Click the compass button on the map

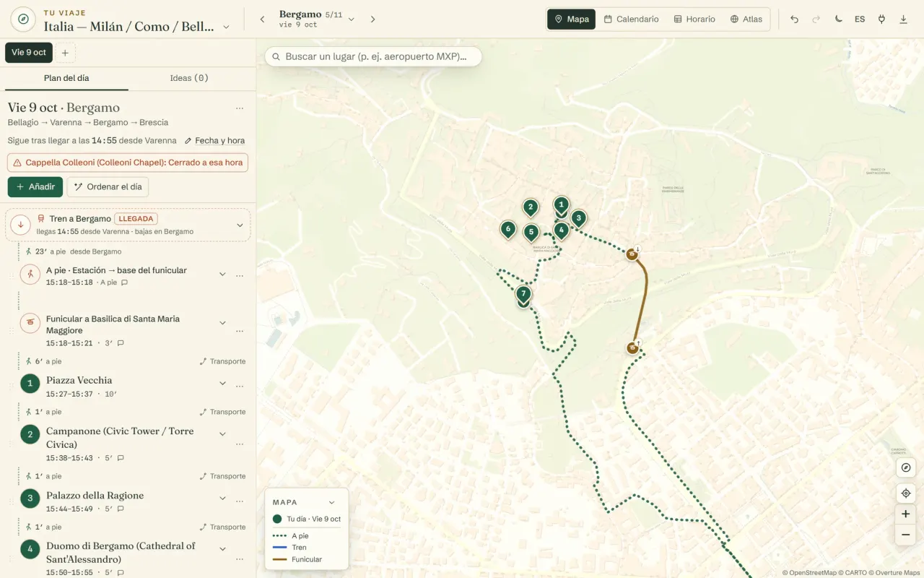905,467
